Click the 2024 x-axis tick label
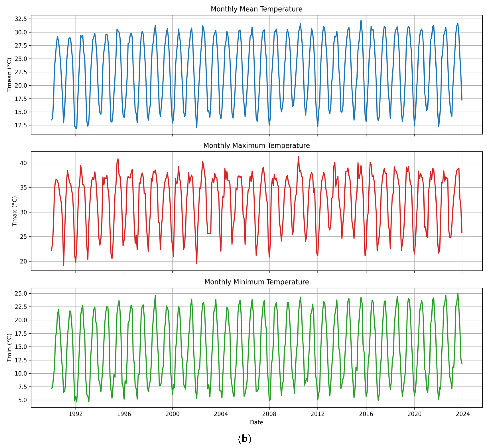 (463, 414)
